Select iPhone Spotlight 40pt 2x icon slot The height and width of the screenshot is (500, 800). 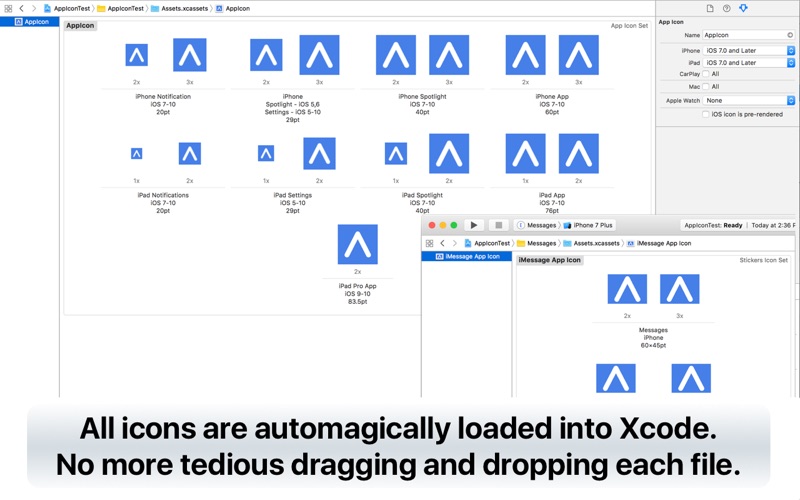tap(396, 55)
